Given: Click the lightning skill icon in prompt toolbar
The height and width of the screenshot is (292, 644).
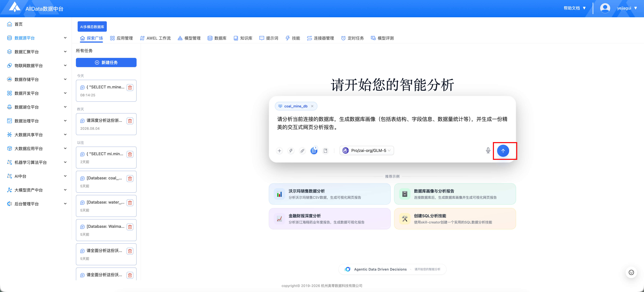Looking at the screenshot, I should coord(291,151).
